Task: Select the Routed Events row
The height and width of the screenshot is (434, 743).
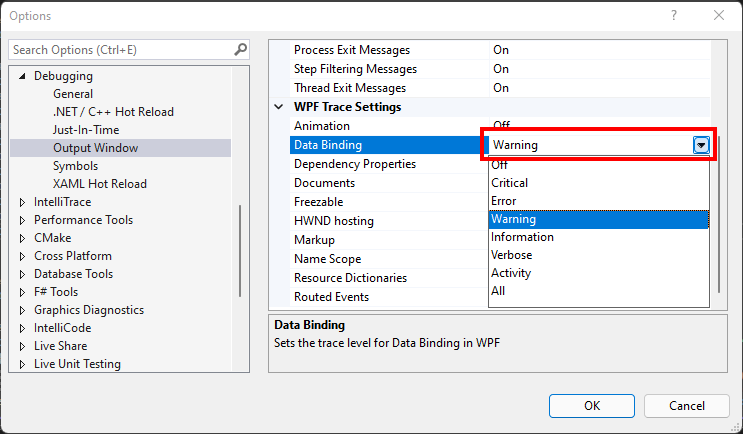Action: pyautogui.click(x=389, y=297)
